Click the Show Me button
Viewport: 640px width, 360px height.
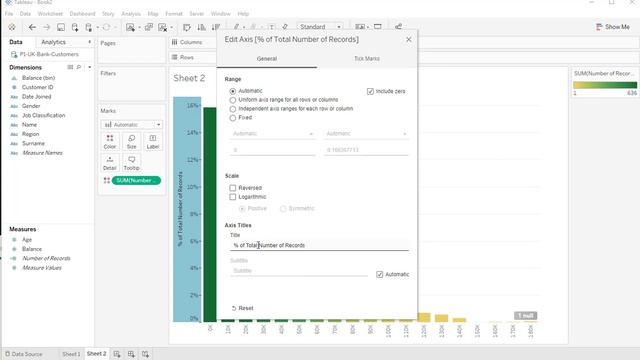click(613, 27)
